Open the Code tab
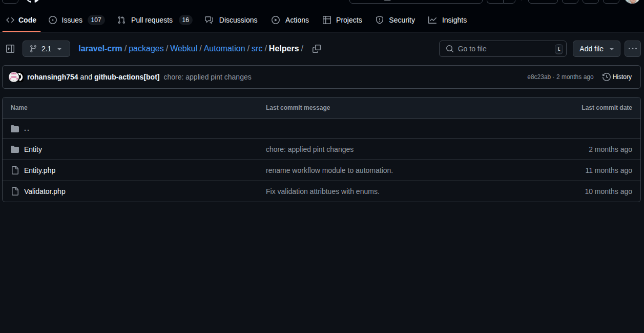644x333 pixels. click(21, 20)
